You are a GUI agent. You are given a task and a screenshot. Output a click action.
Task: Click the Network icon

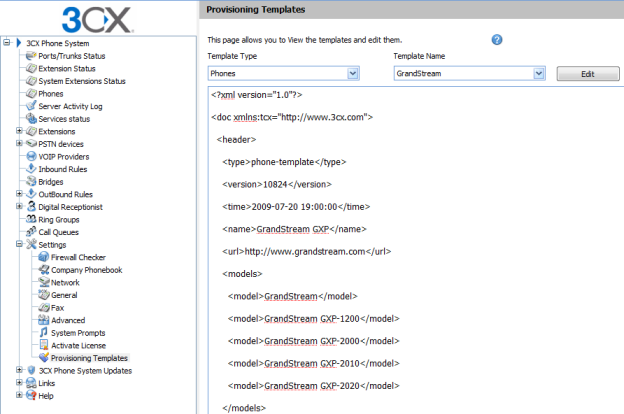[44, 282]
